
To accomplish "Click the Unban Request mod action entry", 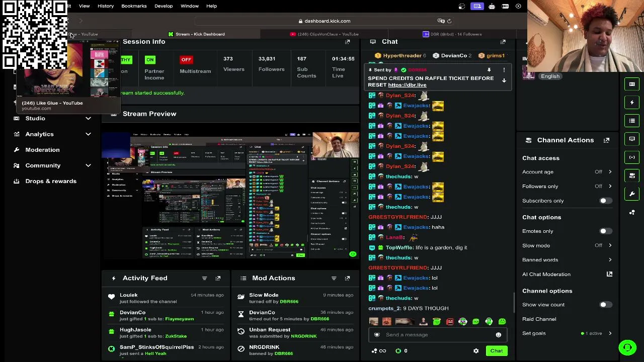I will tap(296, 333).
